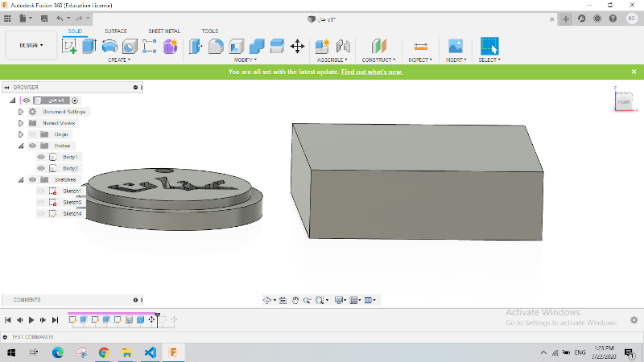The height and width of the screenshot is (362, 644).
Task: Click the Insert image icon
Action: click(x=456, y=46)
